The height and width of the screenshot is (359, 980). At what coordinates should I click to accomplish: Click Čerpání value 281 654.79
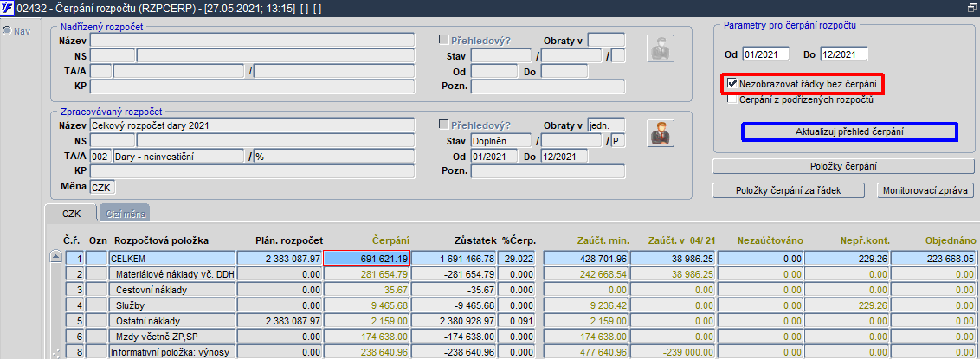point(367,273)
